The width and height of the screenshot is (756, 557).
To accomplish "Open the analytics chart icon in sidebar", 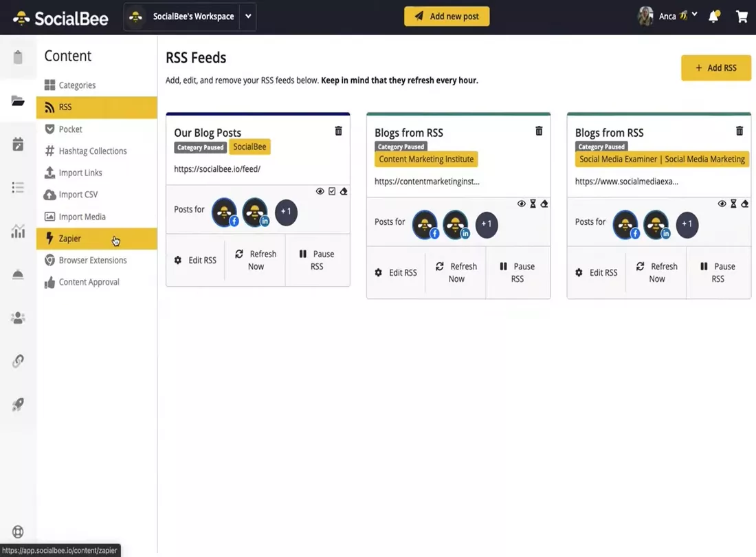I will 18,231.
